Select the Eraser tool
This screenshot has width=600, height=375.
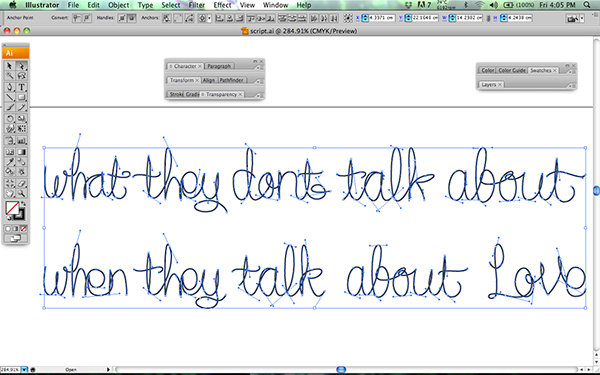click(21, 184)
